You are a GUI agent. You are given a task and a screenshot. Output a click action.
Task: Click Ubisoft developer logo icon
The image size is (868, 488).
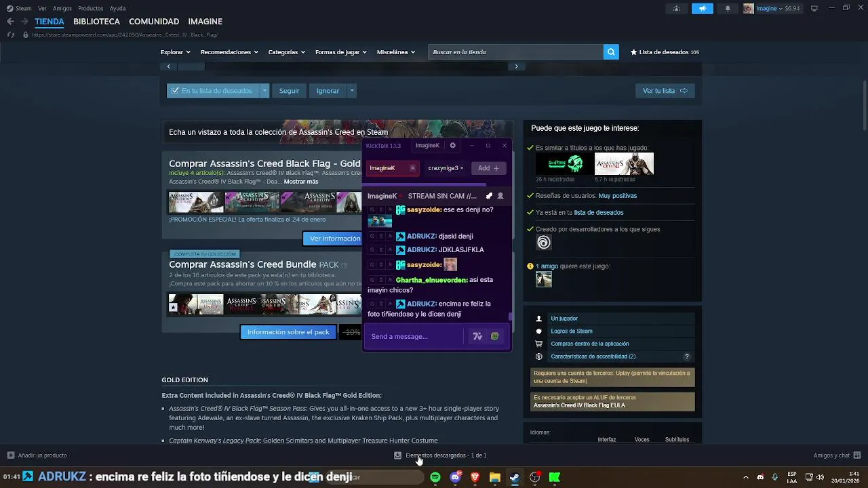(544, 243)
